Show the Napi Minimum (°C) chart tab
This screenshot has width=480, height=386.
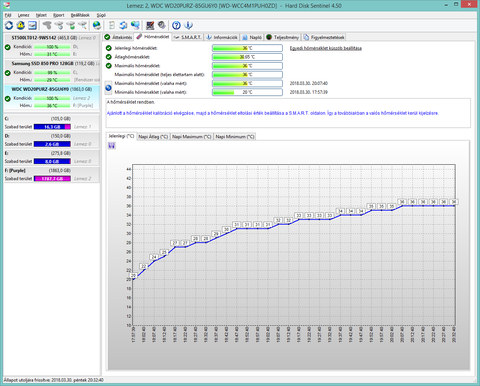(x=235, y=137)
